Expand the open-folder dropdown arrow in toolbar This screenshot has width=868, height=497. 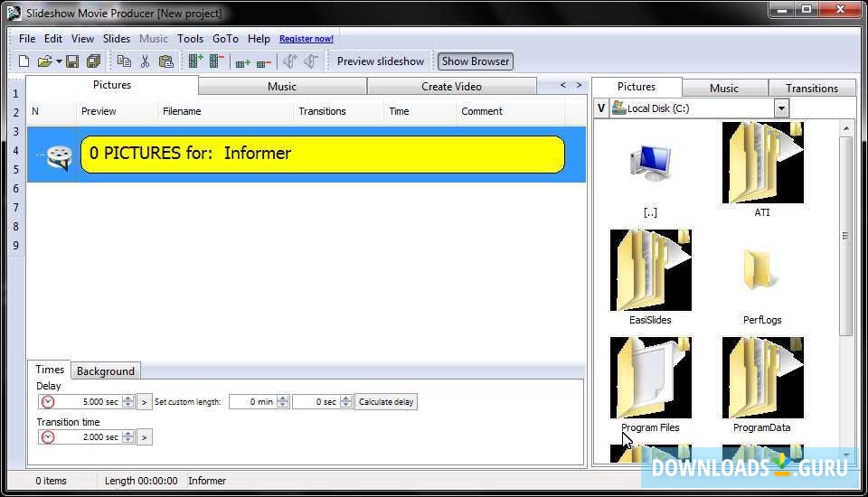pyautogui.click(x=59, y=61)
